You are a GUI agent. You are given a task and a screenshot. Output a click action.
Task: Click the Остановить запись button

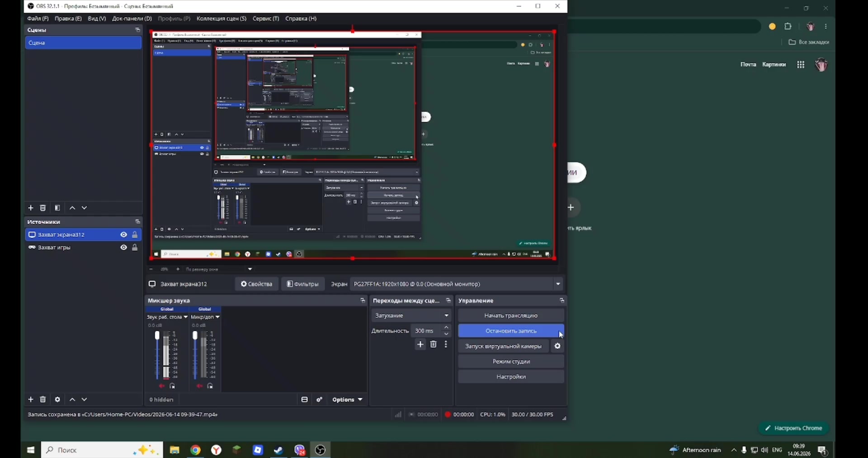pyautogui.click(x=511, y=331)
